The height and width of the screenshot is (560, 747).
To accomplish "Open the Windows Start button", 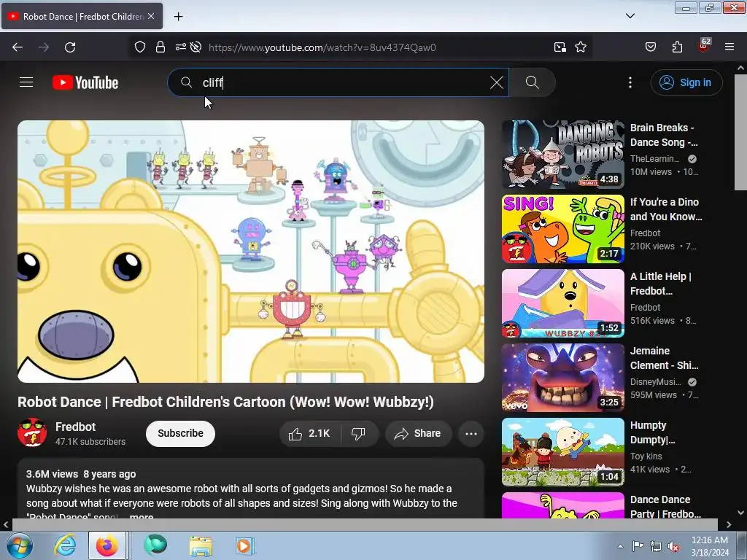I will (x=20, y=545).
